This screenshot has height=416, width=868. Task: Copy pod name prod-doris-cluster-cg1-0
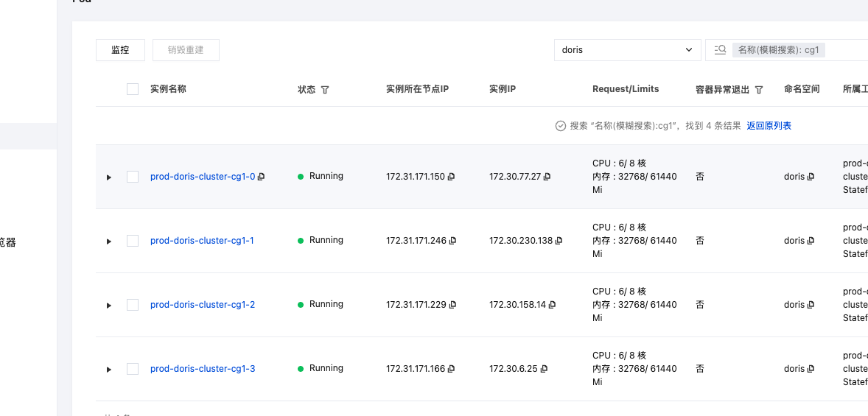pyautogui.click(x=262, y=177)
